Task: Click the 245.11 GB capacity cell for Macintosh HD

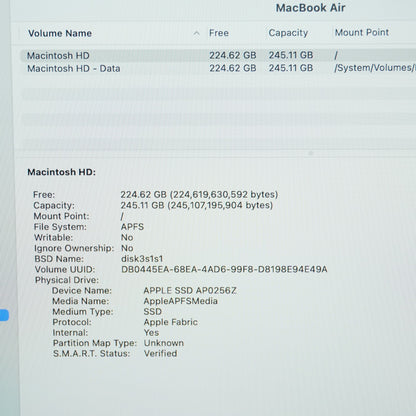Action: tap(291, 55)
